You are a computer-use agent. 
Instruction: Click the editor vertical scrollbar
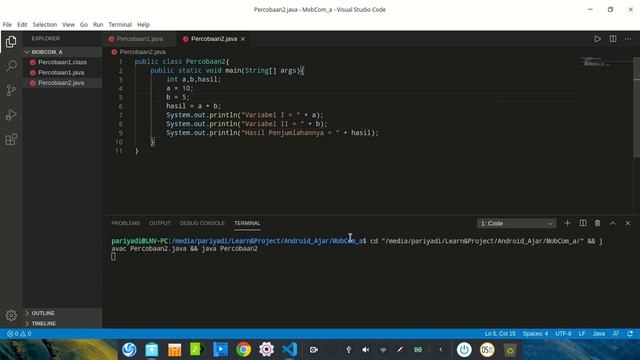(636, 107)
